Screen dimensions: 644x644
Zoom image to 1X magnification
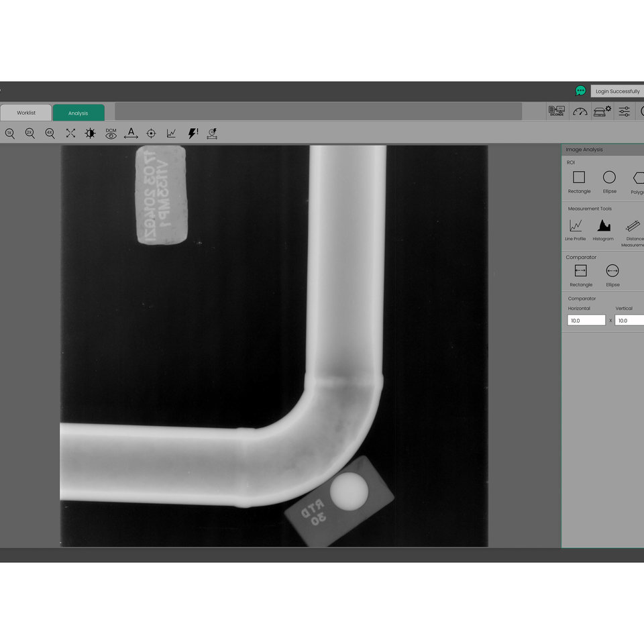(x=10, y=133)
